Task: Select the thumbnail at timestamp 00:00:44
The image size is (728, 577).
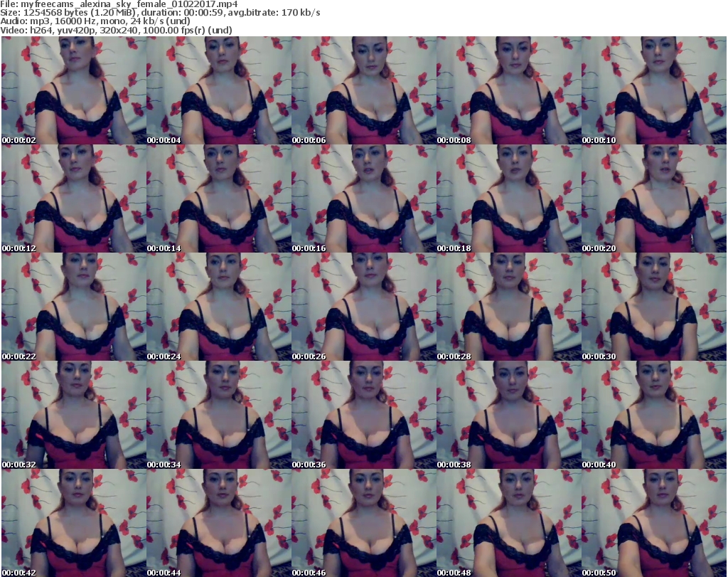Action: [x=219, y=523]
